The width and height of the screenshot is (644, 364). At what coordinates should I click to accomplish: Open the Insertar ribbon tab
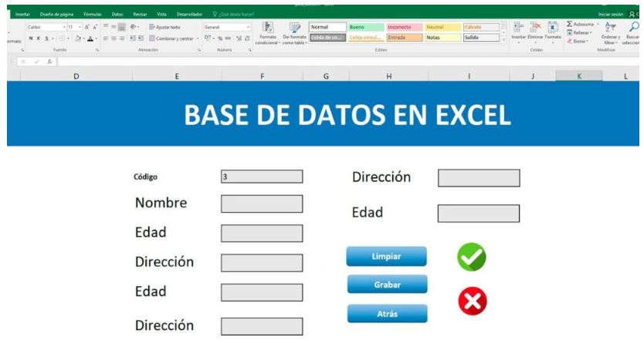click(22, 15)
